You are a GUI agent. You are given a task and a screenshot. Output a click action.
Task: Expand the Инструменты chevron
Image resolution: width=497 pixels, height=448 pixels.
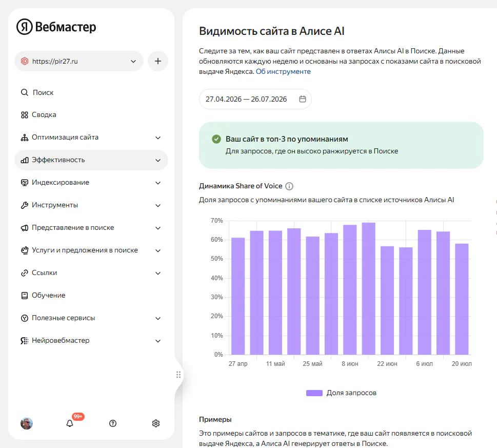158,205
